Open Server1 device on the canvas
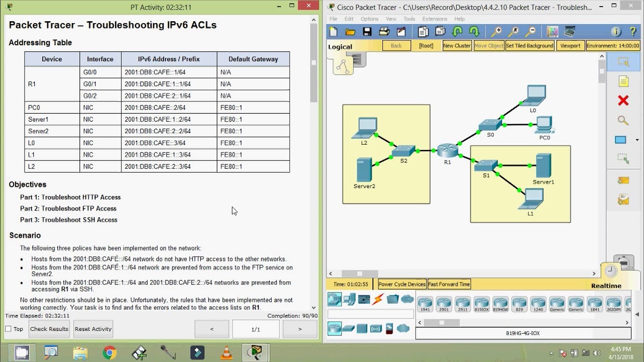The image size is (644, 362). (x=543, y=165)
